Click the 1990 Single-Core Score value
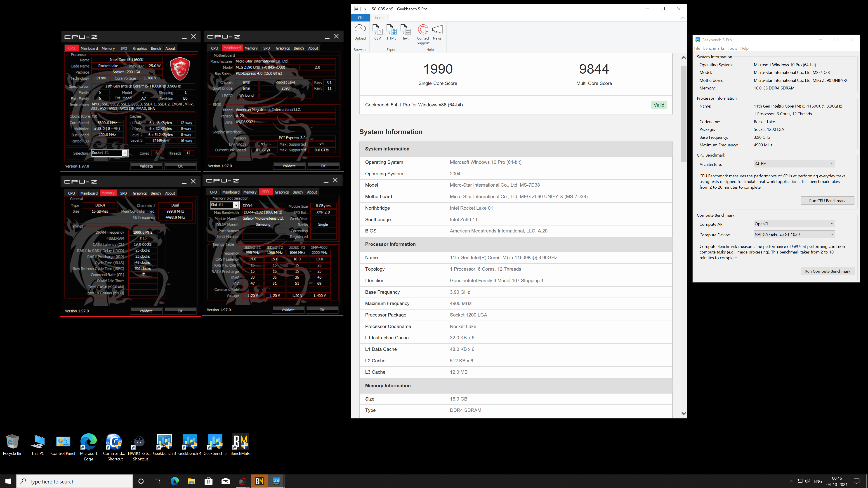The height and width of the screenshot is (488, 868). coord(438,69)
